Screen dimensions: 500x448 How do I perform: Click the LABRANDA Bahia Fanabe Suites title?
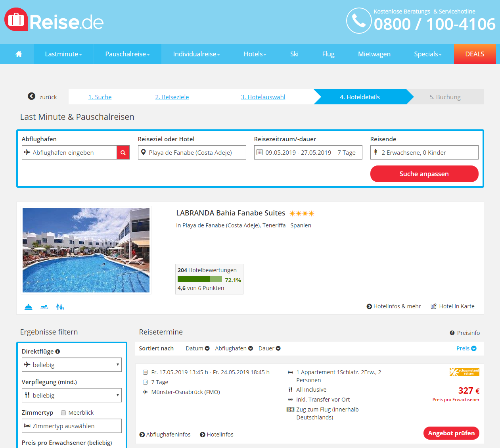point(231,213)
